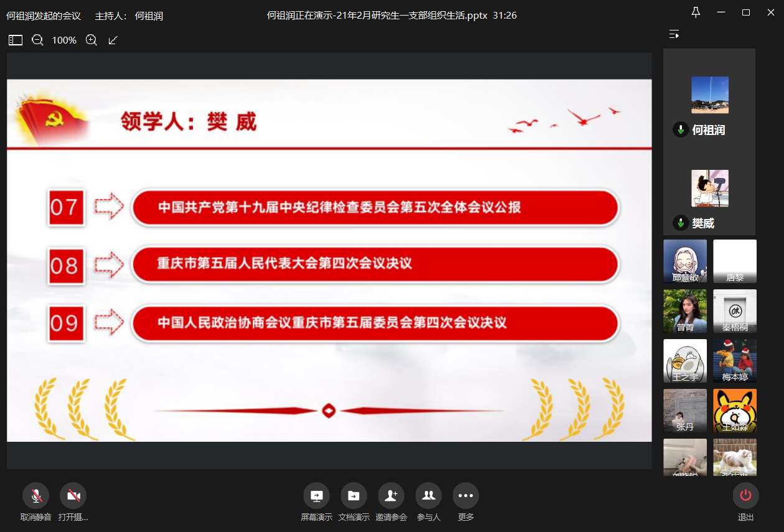
Task: Zoom out of the shared presentation
Action: tap(37, 40)
